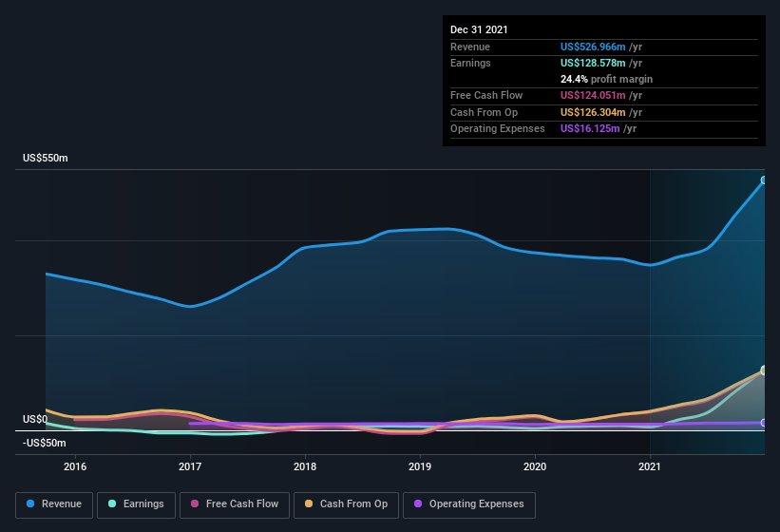The height and width of the screenshot is (532, 780).
Task: Click the orange Cash From Op dot
Action: (310, 504)
